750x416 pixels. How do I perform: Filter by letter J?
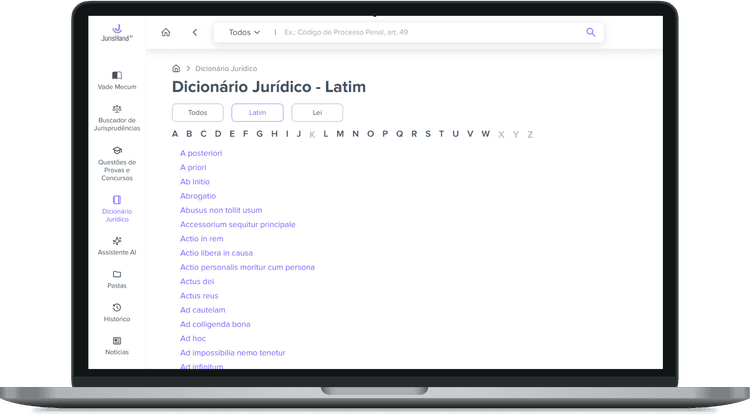click(x=299, y=134)
